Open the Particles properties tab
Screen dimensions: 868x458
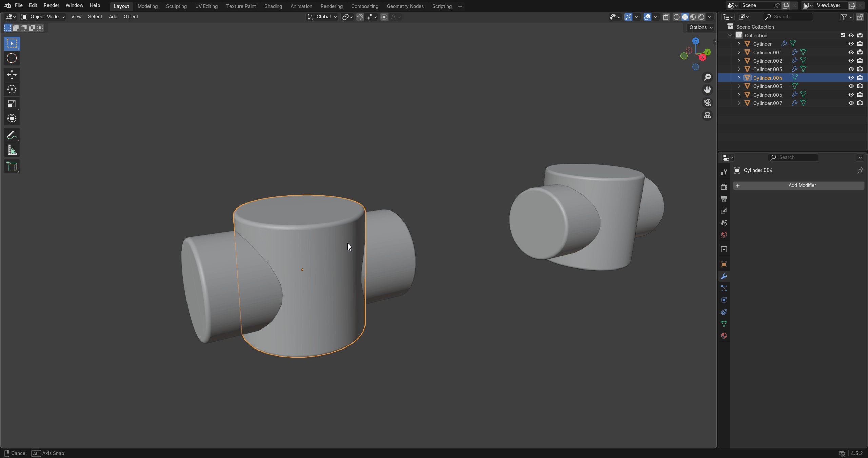point(724,288)
